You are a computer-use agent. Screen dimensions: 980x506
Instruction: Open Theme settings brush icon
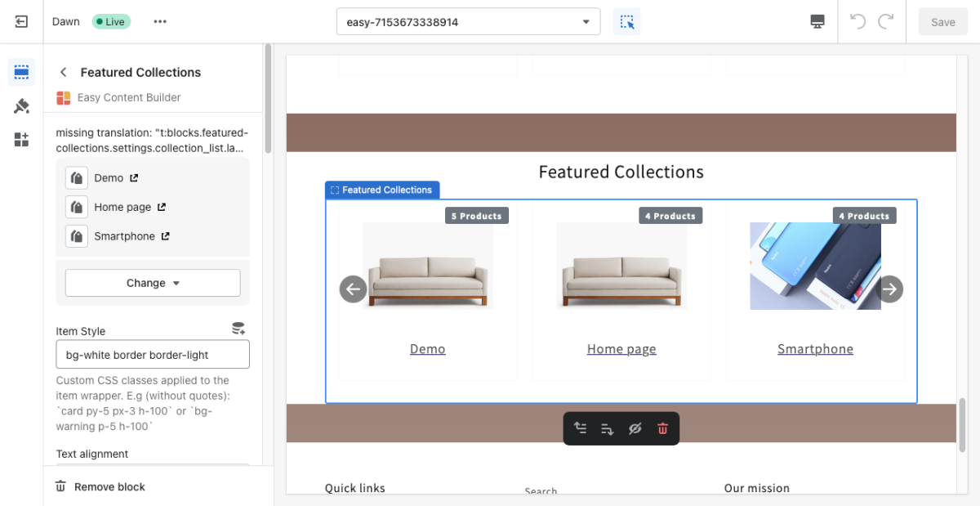point(22,106)
